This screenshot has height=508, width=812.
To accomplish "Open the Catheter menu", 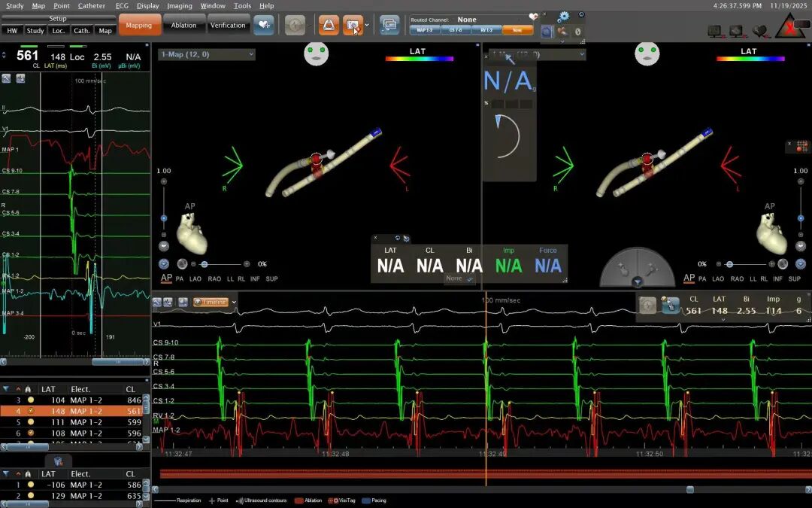I will coord(92,5).
